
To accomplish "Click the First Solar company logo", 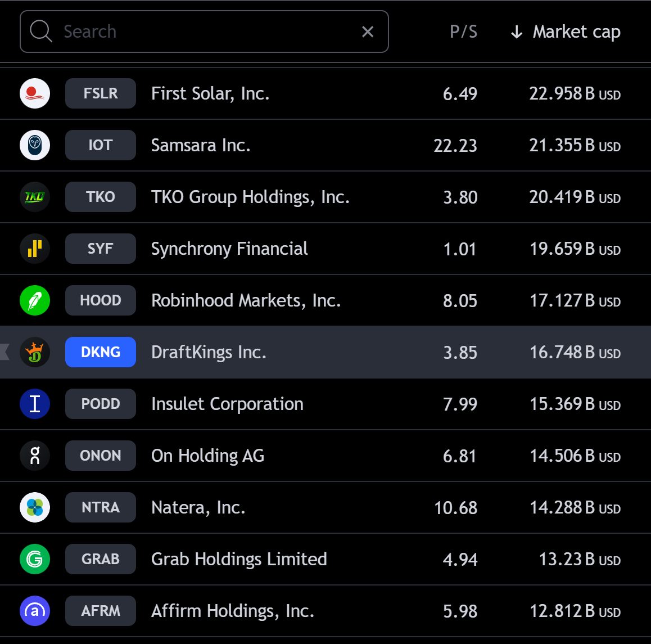I will [35, 93].
